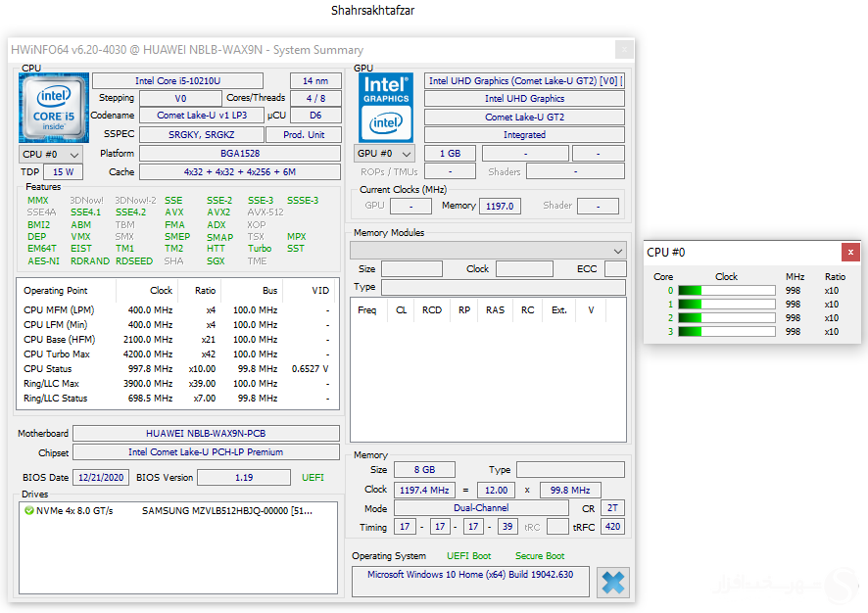Click the Intel Comet Lake-U PCH-LP Premium chipset field
This screenshot has width=868, height=613.
206,452
